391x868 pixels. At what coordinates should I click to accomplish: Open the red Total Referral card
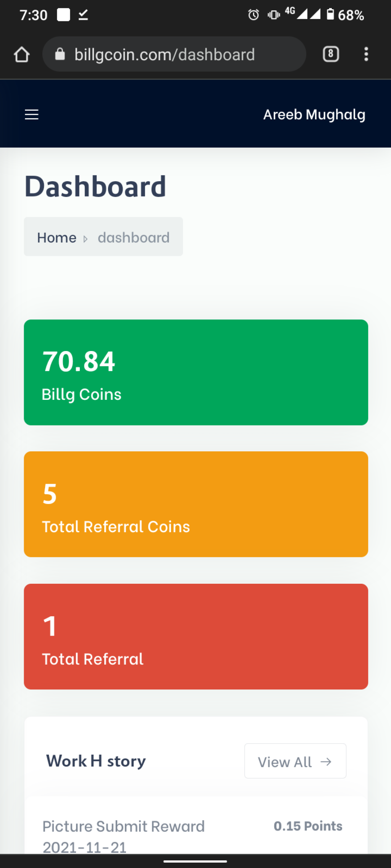point(196,636)
